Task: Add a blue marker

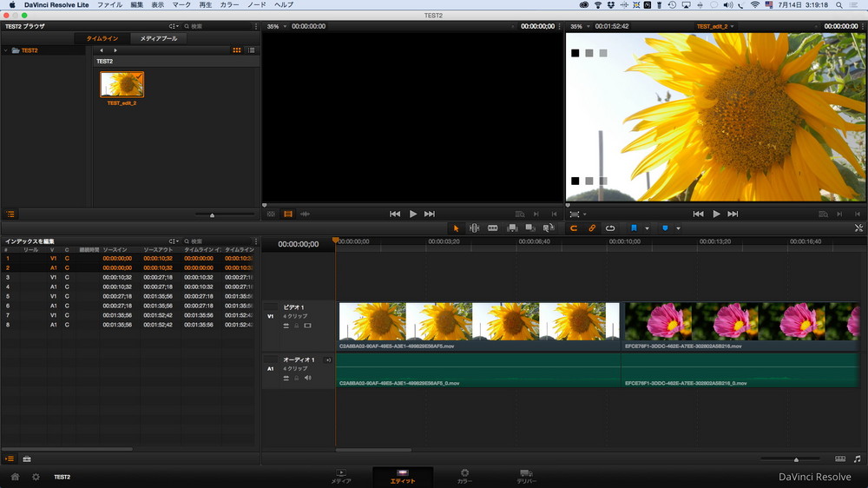Action: (665, 228)
